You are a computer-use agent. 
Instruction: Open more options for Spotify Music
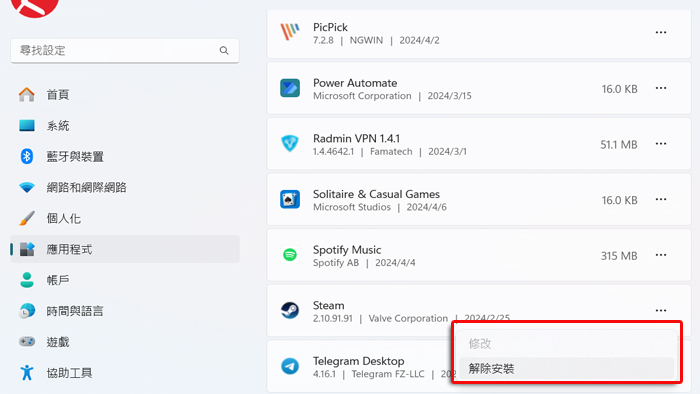pos(661,255)
